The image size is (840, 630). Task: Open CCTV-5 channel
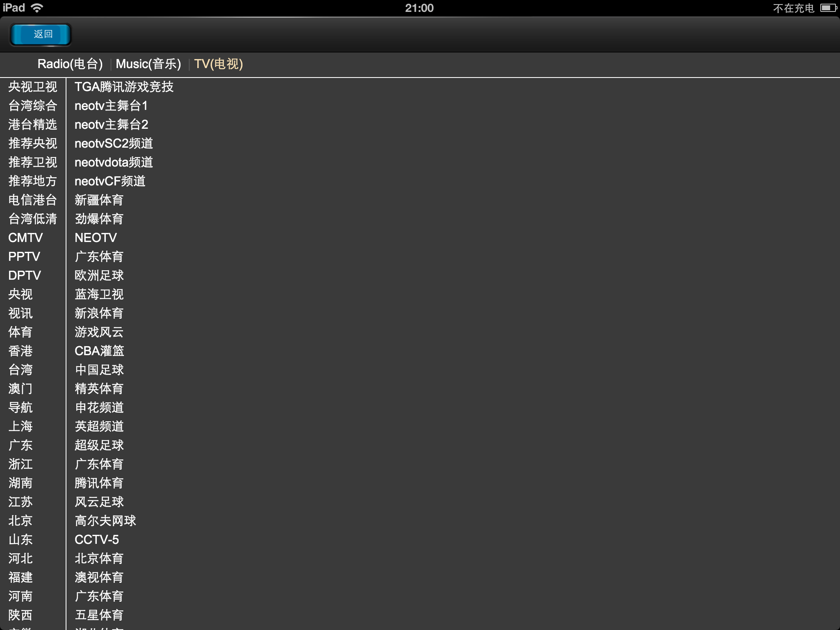(x=97, y=540)
